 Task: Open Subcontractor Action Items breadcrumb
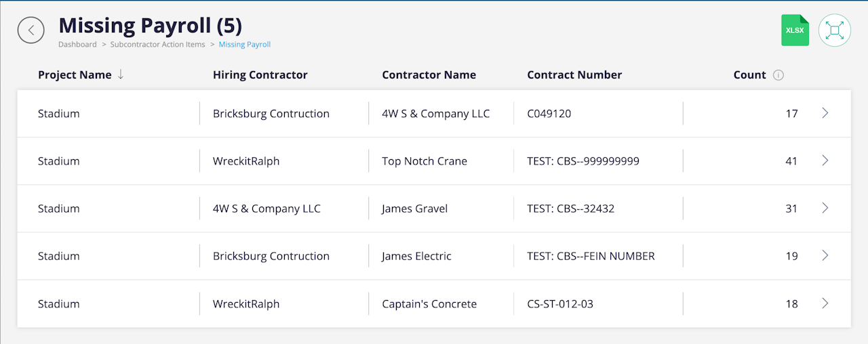click(x=157, y=45)
